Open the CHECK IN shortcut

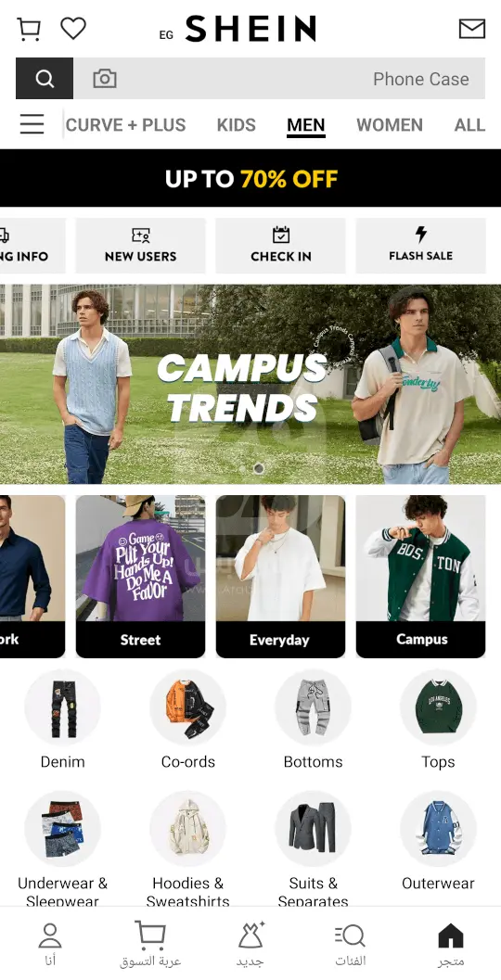[x=281, y=246]
